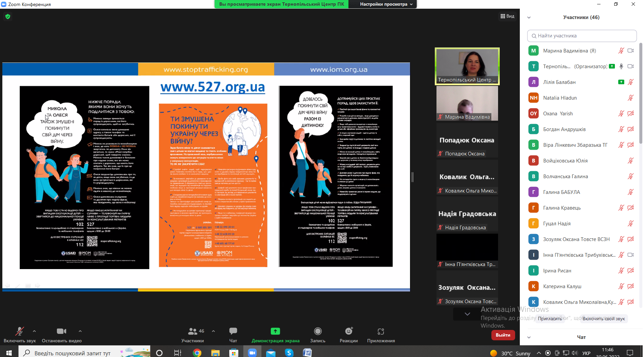
Task: Click the divider handle beside video strip
Action: click(413, 177)
